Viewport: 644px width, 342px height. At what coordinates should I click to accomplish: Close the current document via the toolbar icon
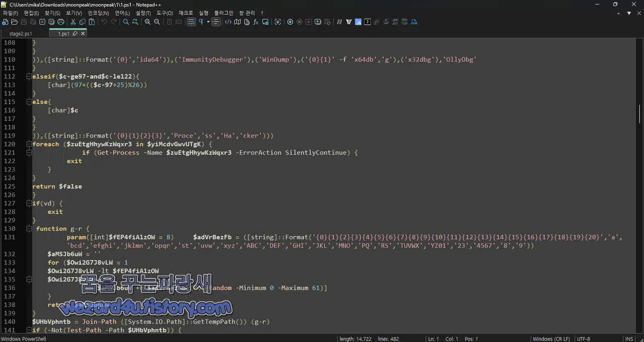point(42,22)
